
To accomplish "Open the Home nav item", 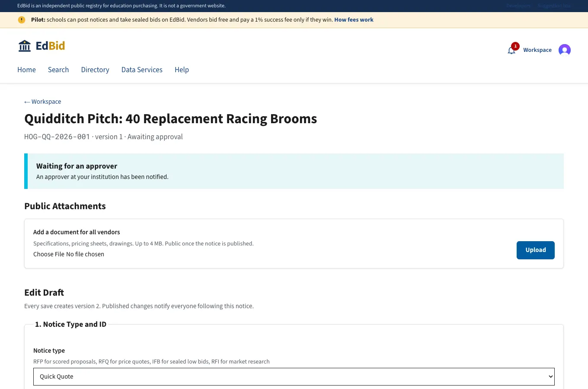I will 26,70.
